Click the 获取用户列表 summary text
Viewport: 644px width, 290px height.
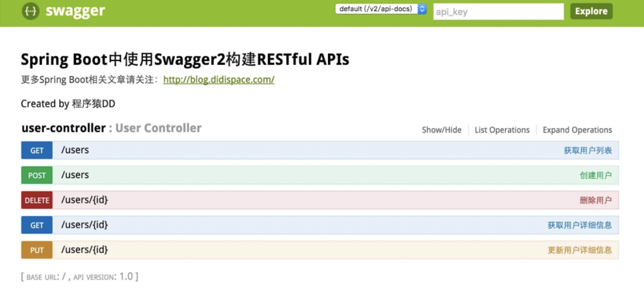tap(588, 150)
